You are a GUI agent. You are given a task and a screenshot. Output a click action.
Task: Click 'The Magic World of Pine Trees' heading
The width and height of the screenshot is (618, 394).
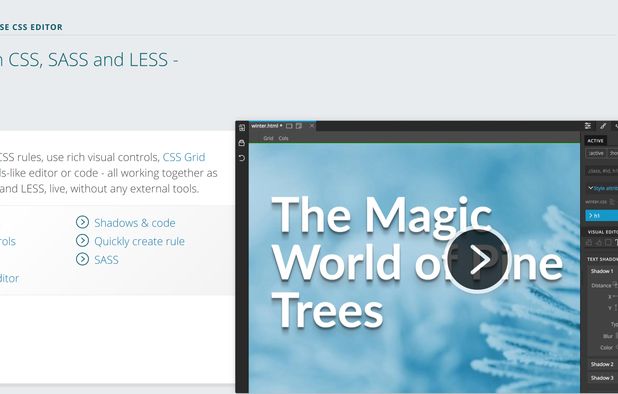(x=417, y=262)
